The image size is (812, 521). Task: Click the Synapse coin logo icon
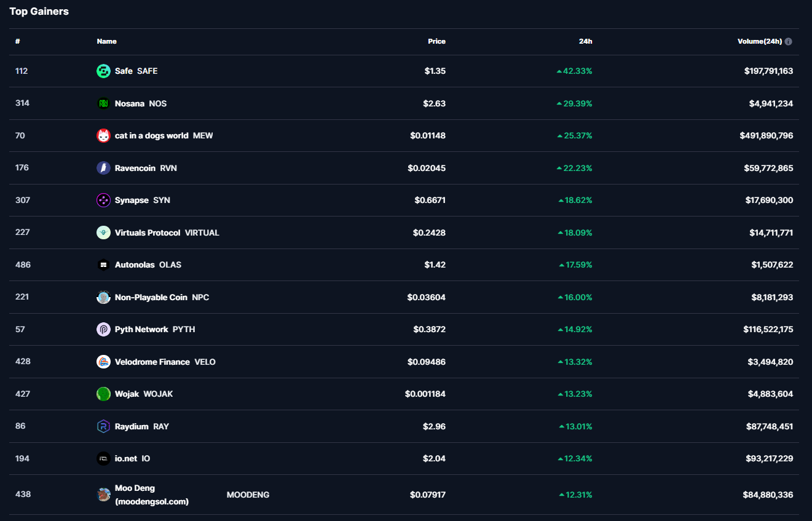click(x=103, y=201)
